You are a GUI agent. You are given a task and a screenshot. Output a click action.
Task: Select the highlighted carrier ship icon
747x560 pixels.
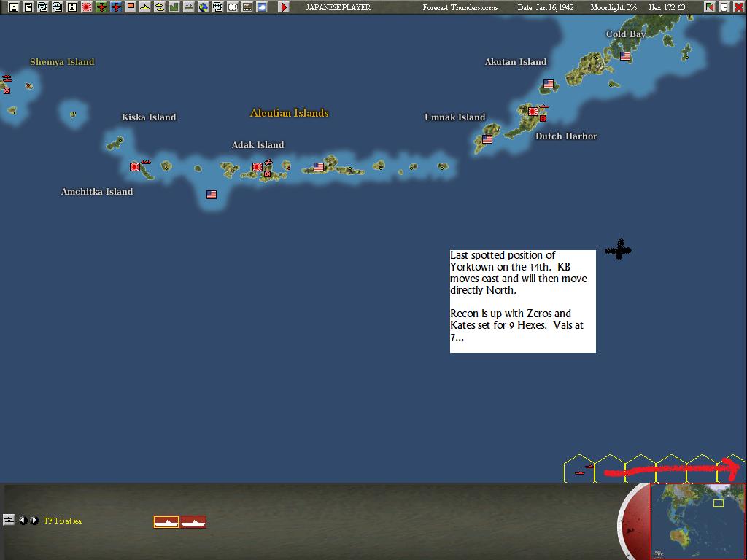point(166,522)
